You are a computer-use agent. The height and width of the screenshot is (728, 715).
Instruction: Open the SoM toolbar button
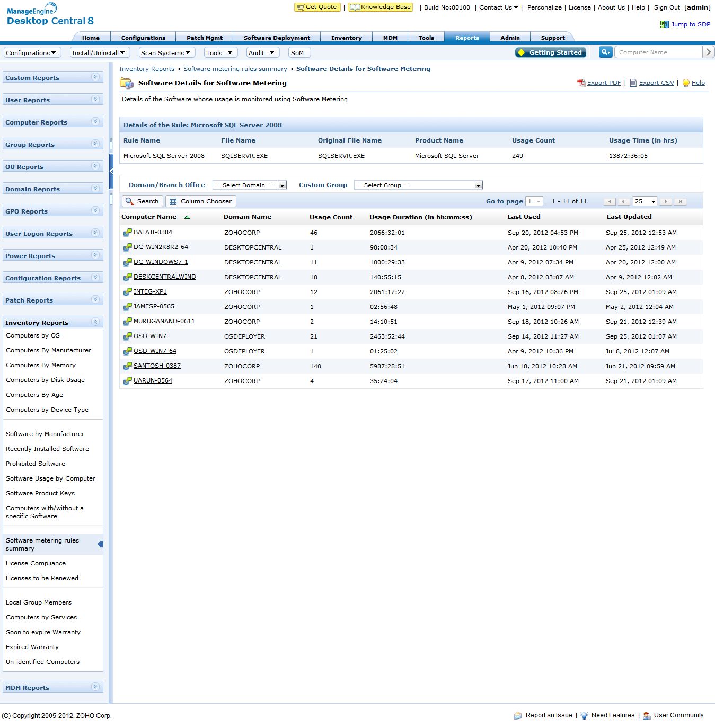299,53
